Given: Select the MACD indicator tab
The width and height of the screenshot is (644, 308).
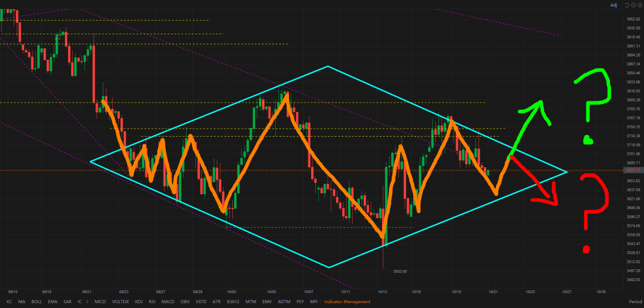Looking at the screenshot, I should [168, 302].
